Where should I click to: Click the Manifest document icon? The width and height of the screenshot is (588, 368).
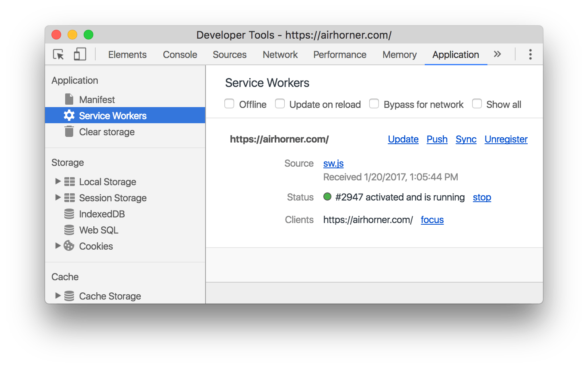coord(69,99)
